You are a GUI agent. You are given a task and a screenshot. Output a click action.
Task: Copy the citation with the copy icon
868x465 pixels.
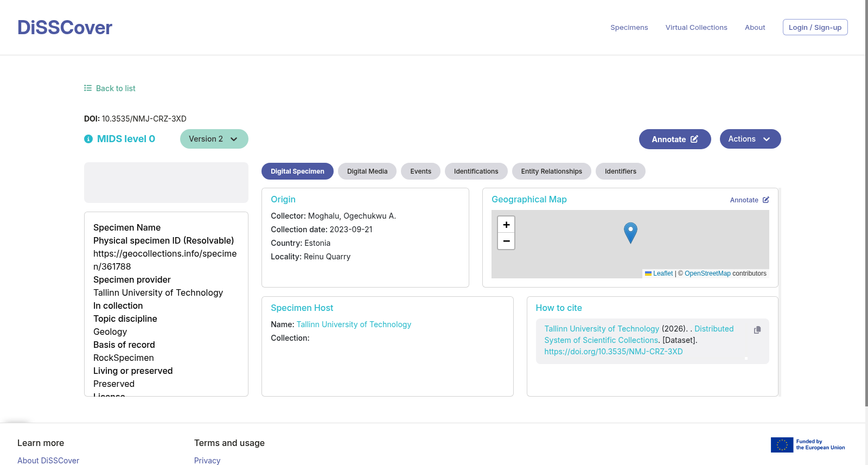[x=757, y=330]
